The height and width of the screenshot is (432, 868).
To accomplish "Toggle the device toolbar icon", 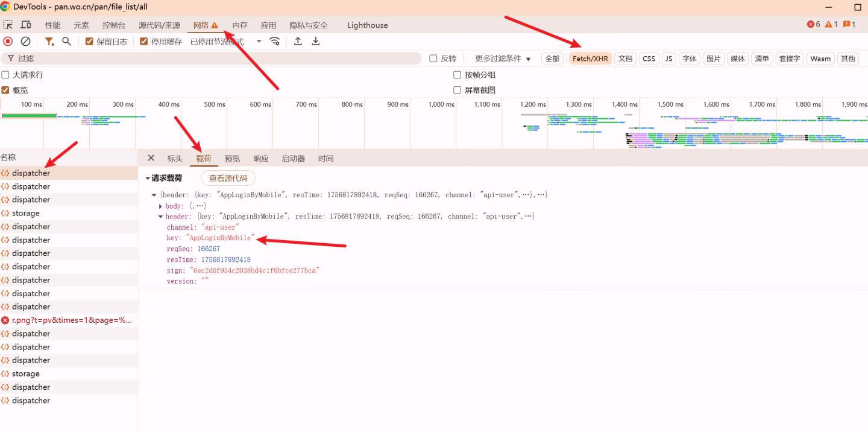I will tap(26, 25).
